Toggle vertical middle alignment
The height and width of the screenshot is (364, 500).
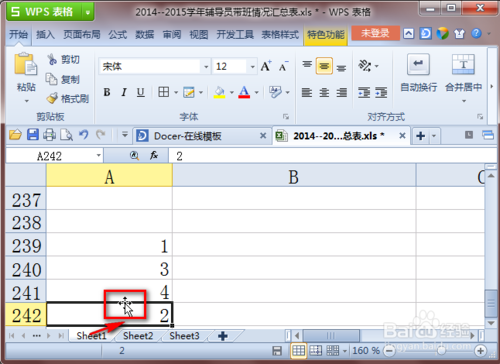pyautogui.click(x=324, y=66)
